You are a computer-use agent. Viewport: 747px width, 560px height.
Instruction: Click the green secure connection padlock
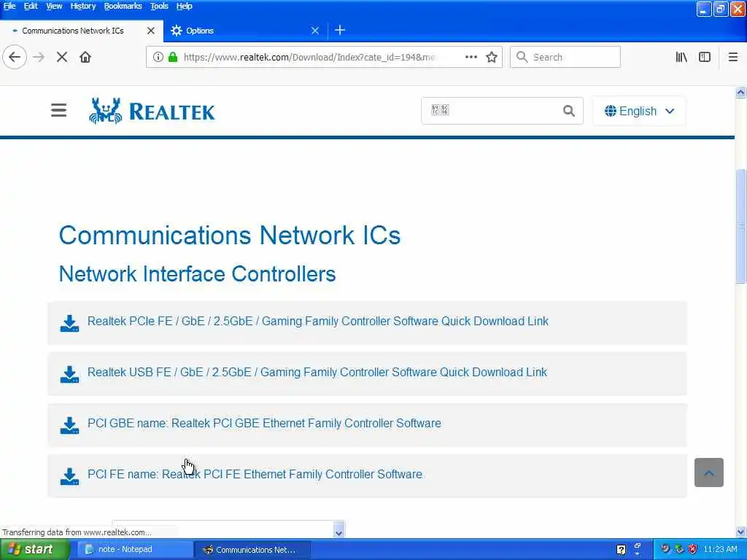[173, 57]
